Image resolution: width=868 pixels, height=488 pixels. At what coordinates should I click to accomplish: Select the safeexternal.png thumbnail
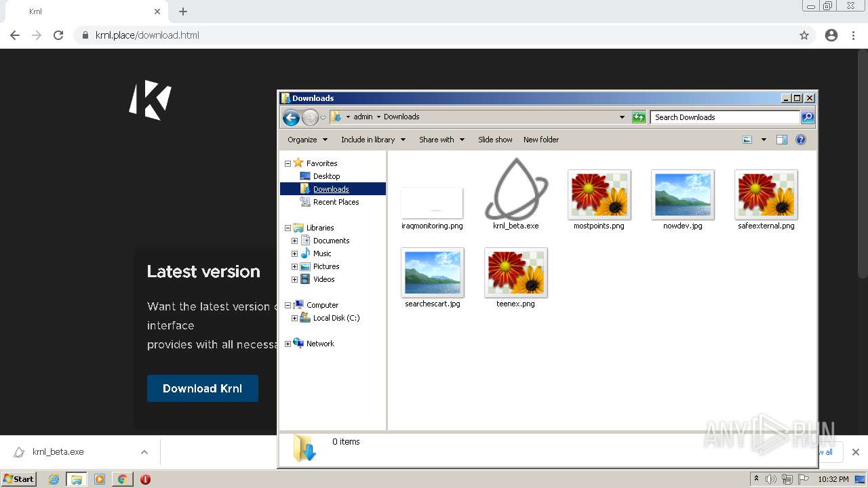click(766, 195)
